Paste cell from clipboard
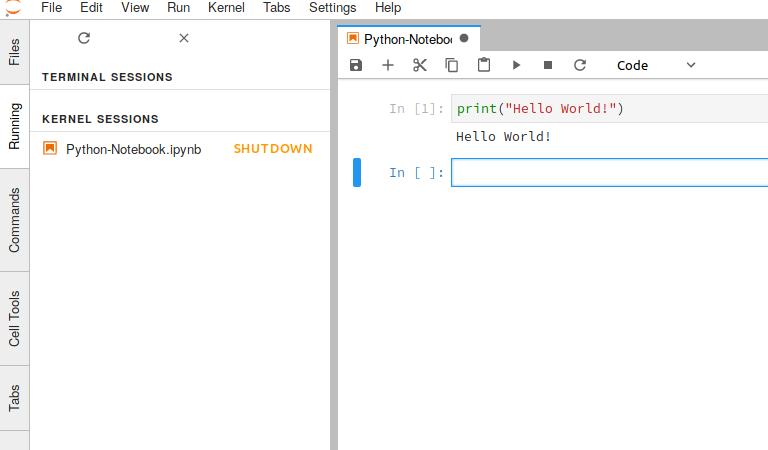768x450 pixels. click(x=484, y=65)
